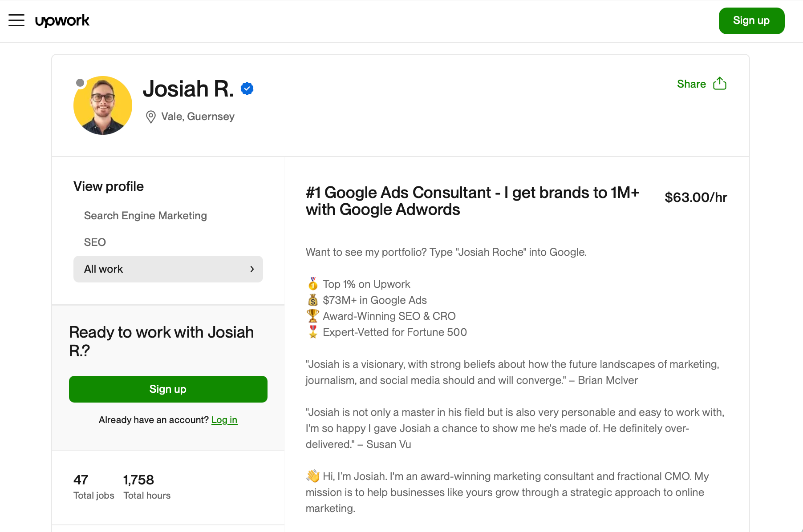The height and width of the screenshot is (532, 803).
Task: Click Josiah's profile photo
Action: pyautogui.click(x=103, y=105)
